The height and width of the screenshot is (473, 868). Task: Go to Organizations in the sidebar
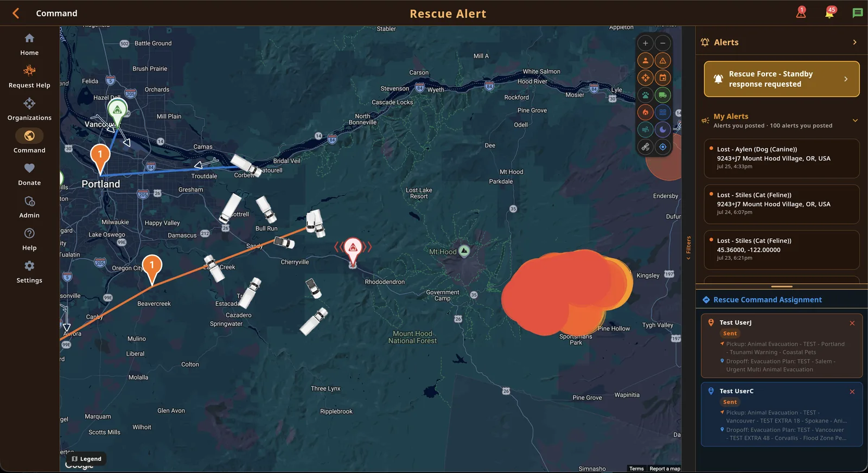[29, 110]
